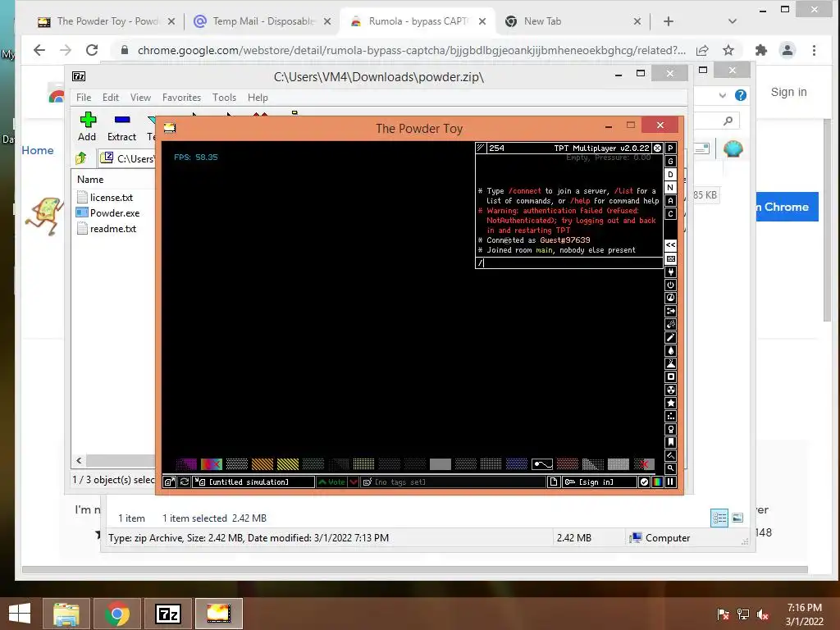Open the Solids square category icon
Image resolution: width=840 pixels, height=630 pixels.
[x=670, y=377]
